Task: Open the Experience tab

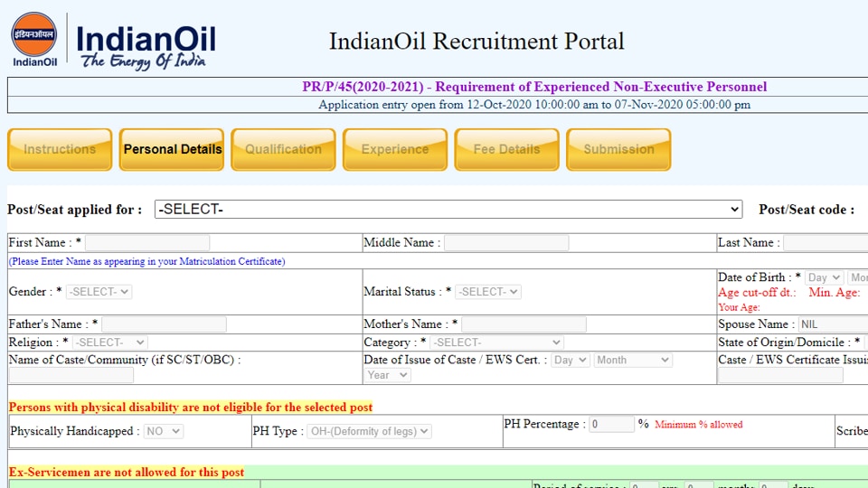Action: pos(395,149)
